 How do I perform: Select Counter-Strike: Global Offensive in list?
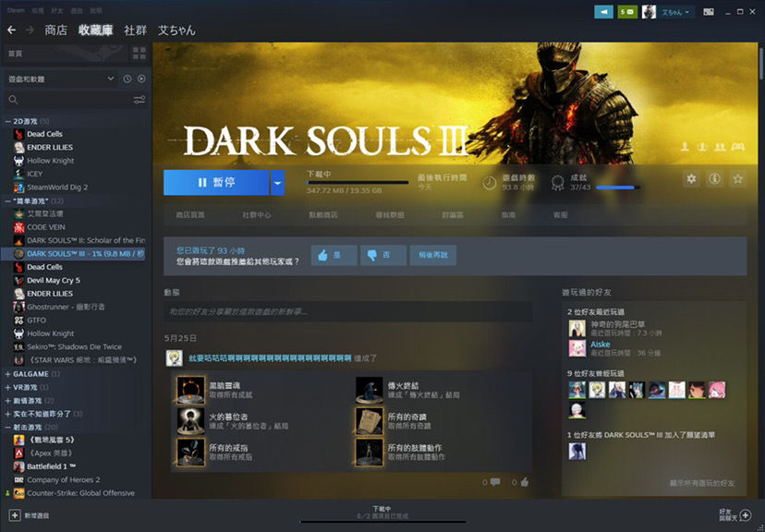[x=80, y=493]
